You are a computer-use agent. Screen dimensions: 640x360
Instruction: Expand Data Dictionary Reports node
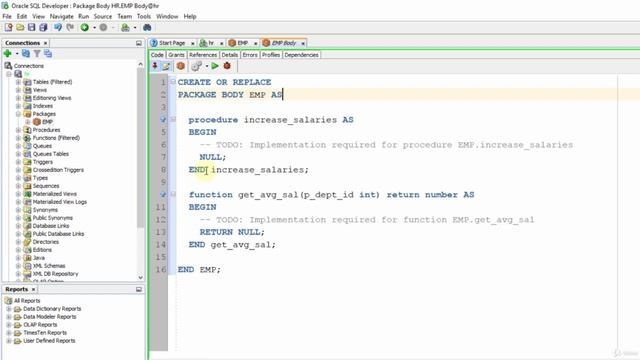[9, 309]
